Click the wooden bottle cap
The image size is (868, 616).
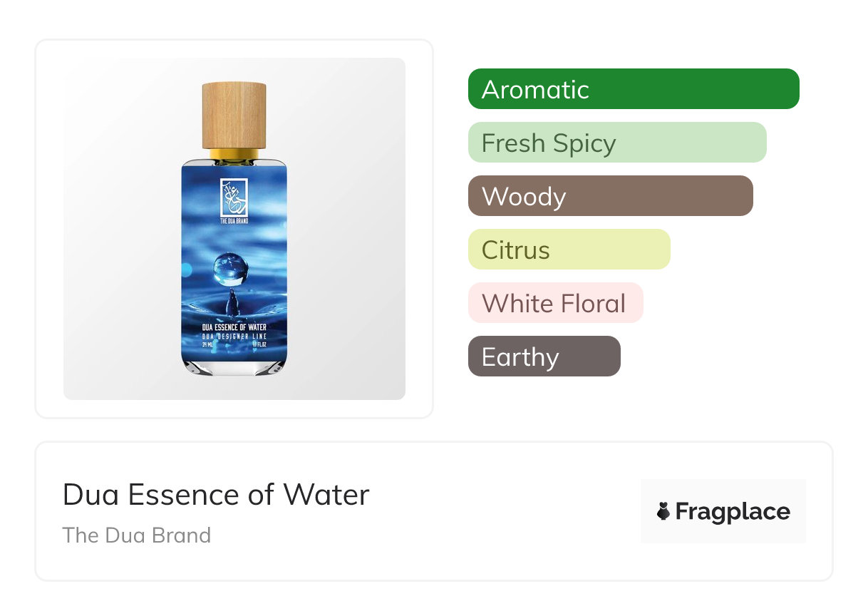234,114
